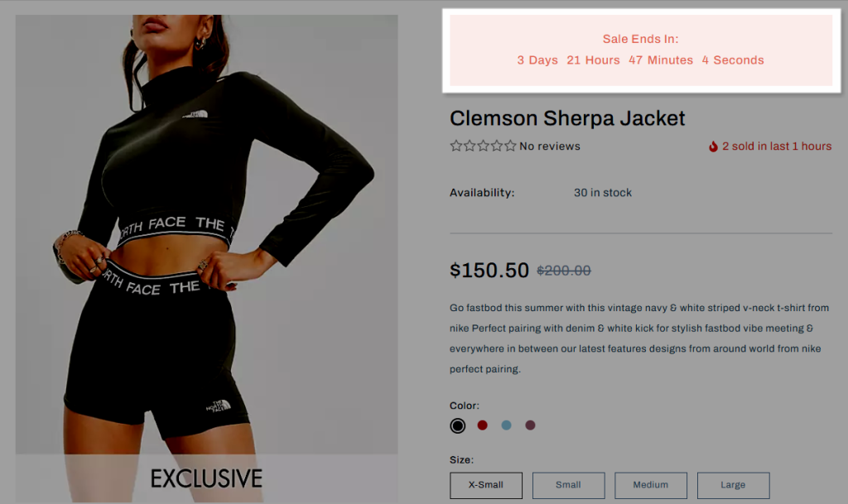This screenshot has height=504, width=848.
Task: Choose the Small size option
Action: 568,485
